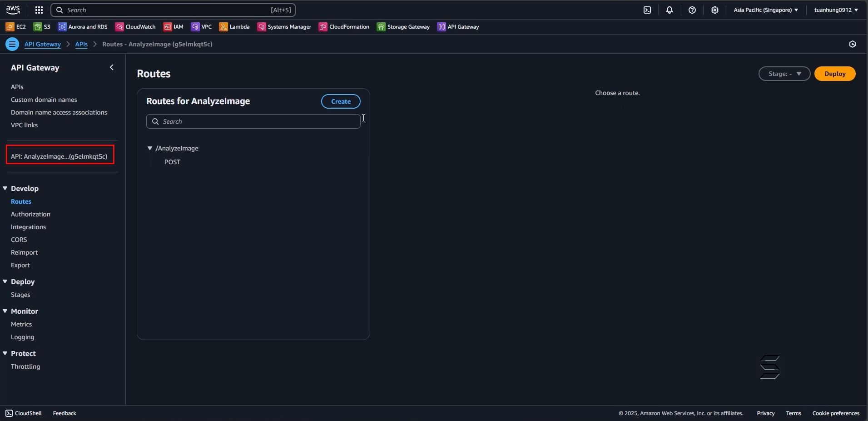The image size is (868, 421).
Task: Open Domain name access associations
Action: 59,112
